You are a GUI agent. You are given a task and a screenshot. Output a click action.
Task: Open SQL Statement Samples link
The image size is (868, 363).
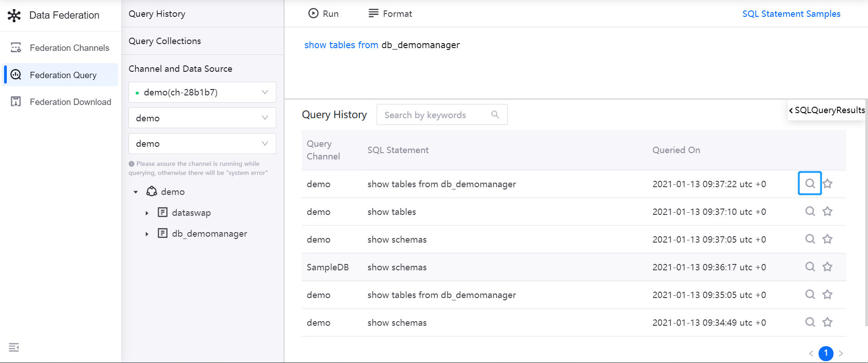tap(791, 14)
